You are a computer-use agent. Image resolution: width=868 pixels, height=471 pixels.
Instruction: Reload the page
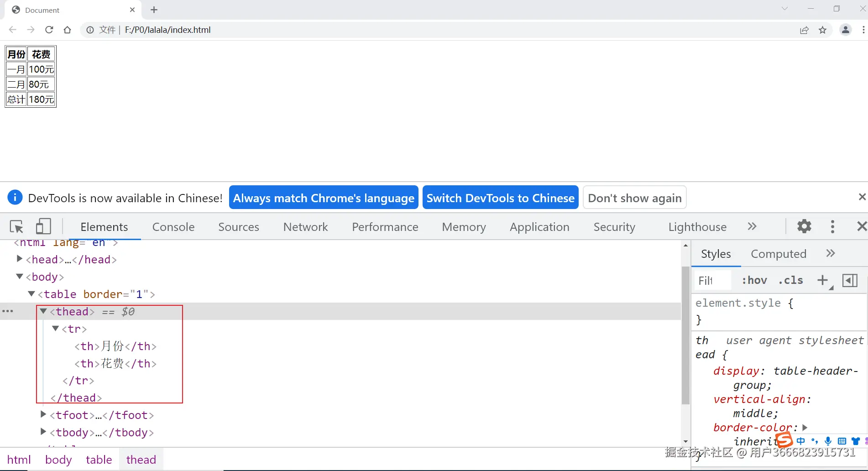(49, 30)
